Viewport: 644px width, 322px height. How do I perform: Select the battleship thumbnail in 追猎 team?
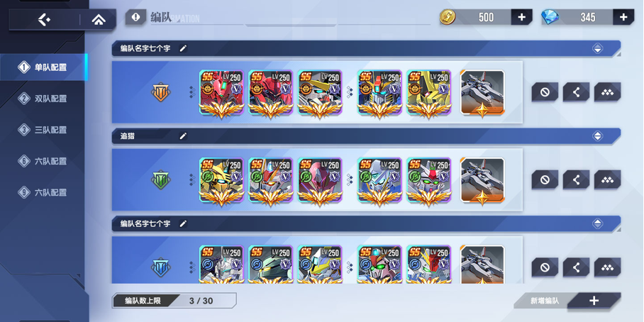482,180
